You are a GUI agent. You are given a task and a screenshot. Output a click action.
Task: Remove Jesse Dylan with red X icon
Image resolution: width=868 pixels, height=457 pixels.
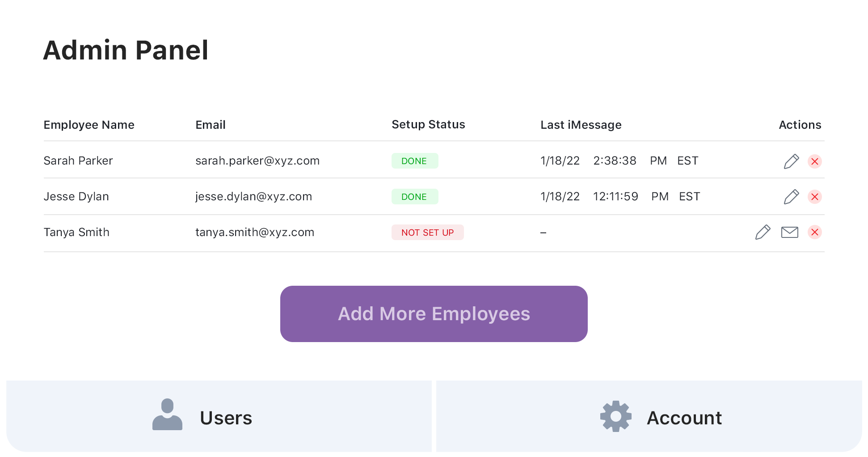(814, 197)
